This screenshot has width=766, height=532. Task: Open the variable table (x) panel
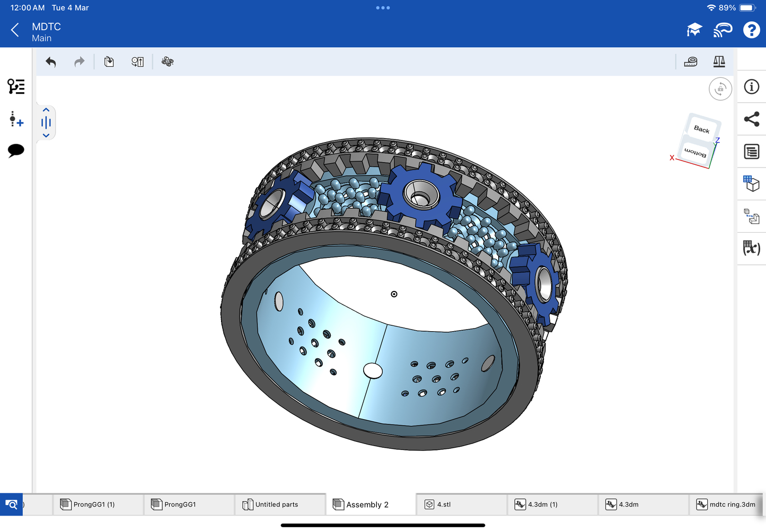click(x=751, y=248)
